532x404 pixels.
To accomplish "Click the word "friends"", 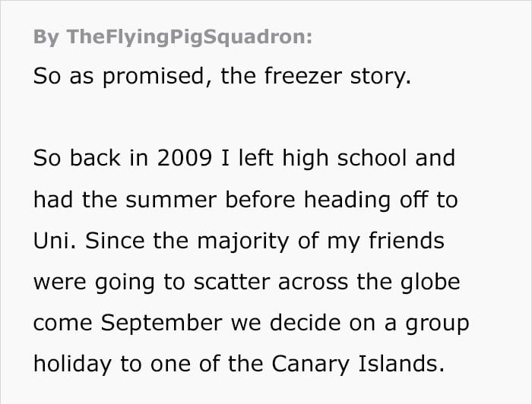I will click(407, 241).
